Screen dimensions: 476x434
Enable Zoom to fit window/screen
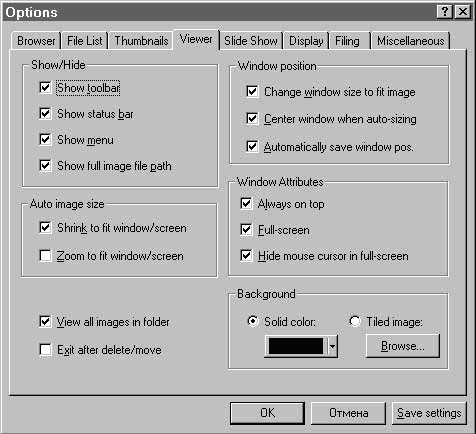pos(45,256)
